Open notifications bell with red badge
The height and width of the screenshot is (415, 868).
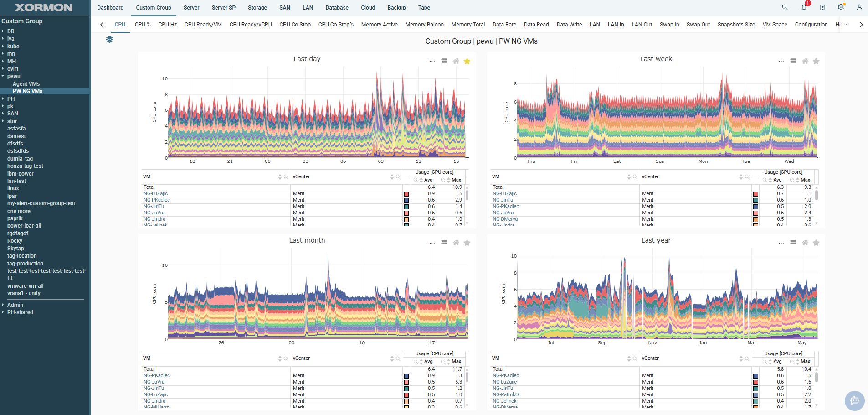click(804, 7)
